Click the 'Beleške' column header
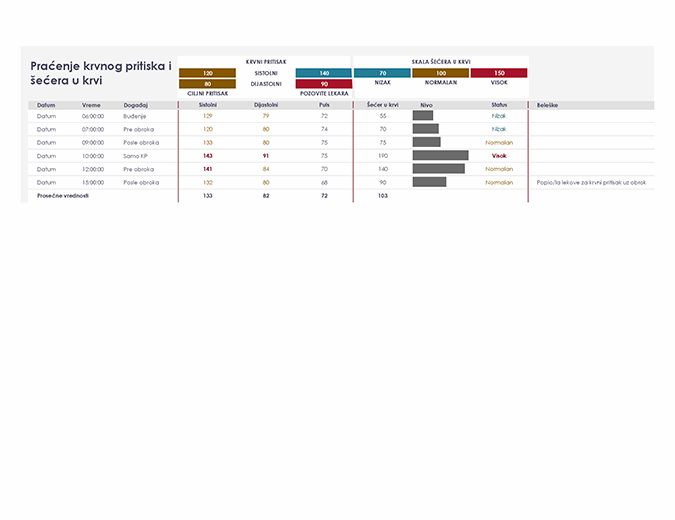675x520 pixels. [x=548, y=104]
